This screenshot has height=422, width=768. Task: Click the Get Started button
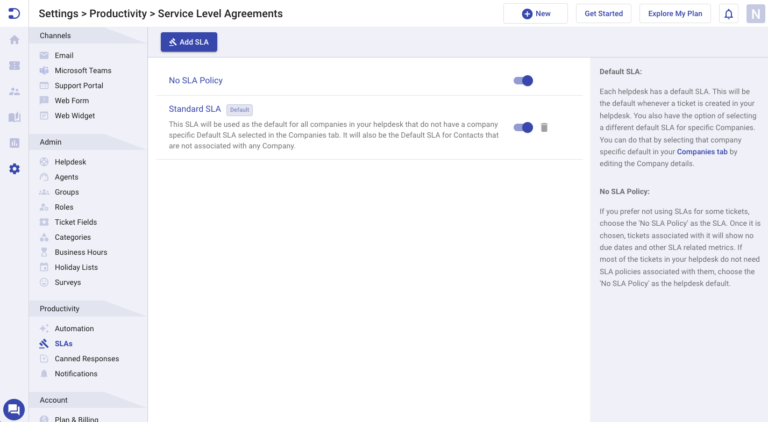pyautogui.click(x=603, y=14)
